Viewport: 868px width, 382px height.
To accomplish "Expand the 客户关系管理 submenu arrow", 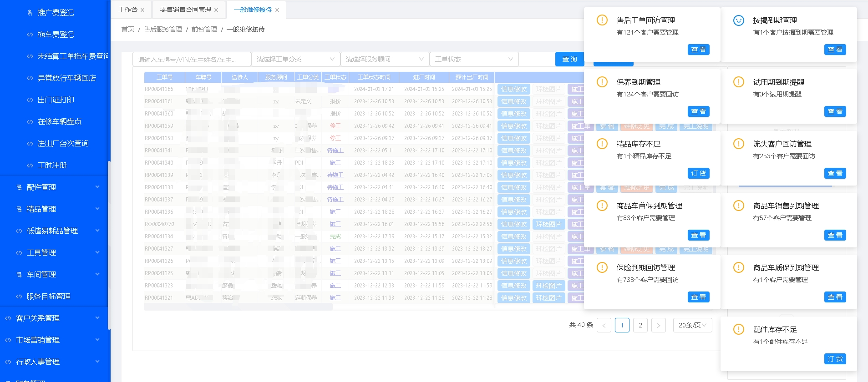I will pyautogui.click(x=97, y=318).
